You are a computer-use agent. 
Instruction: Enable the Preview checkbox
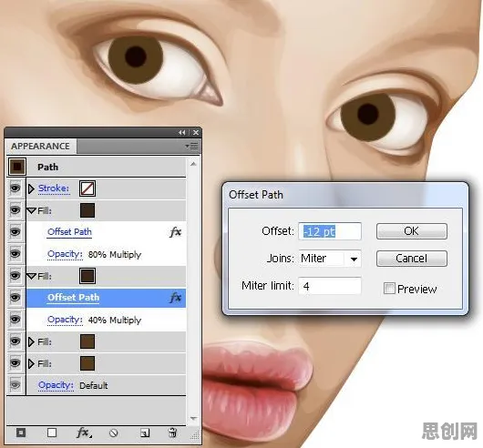click(x=389, y=289)
